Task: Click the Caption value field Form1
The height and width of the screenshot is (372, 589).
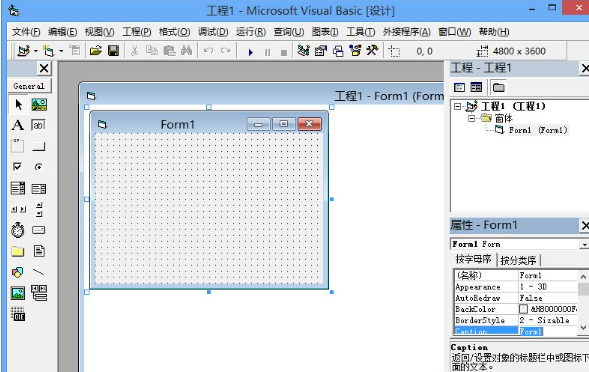Action: tap(548, 331)
